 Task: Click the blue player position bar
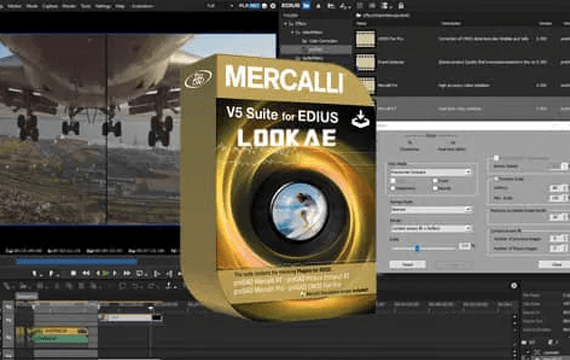tap(76, 261)
